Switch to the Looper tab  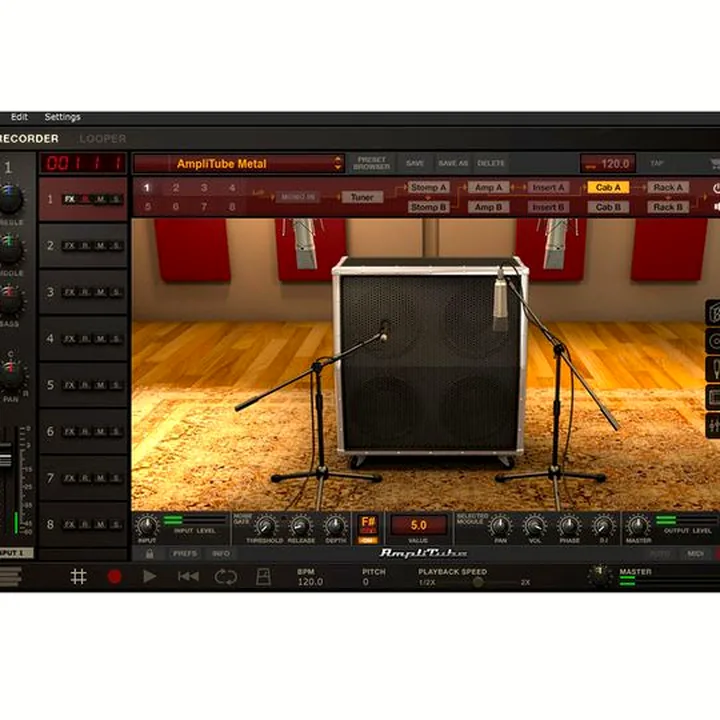click(102, 139)
